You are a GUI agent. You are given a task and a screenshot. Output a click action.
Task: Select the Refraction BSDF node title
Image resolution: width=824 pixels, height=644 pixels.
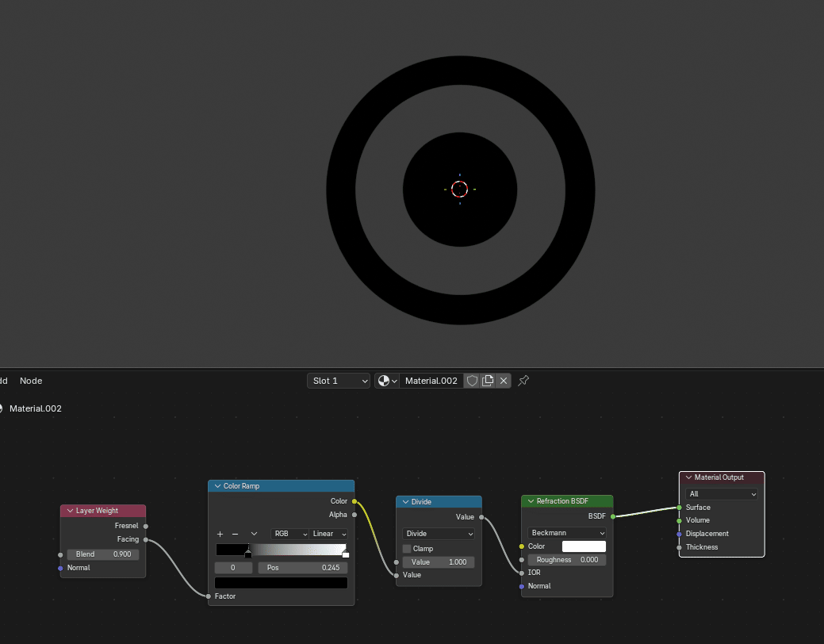(x=562, y=501)
